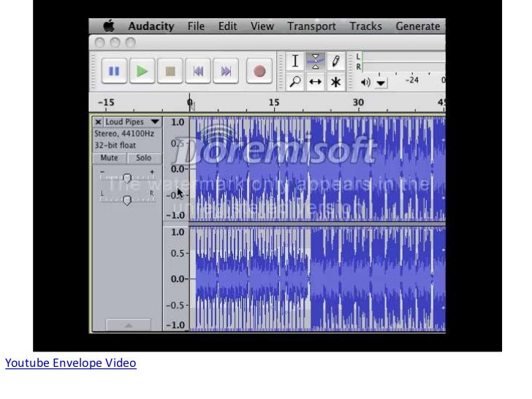532x399 pixels.
Task: Open the File menu
Action: point(196,26)
